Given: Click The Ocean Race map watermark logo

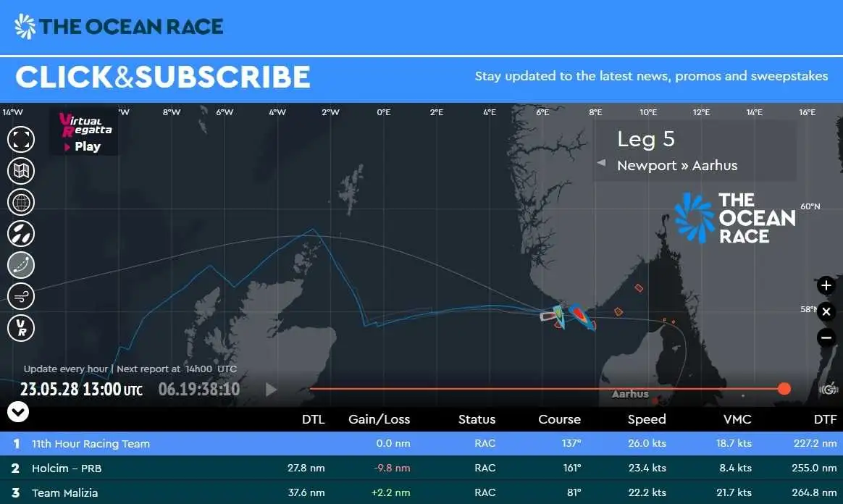Looking at the screenshot, I should [735, 218].
